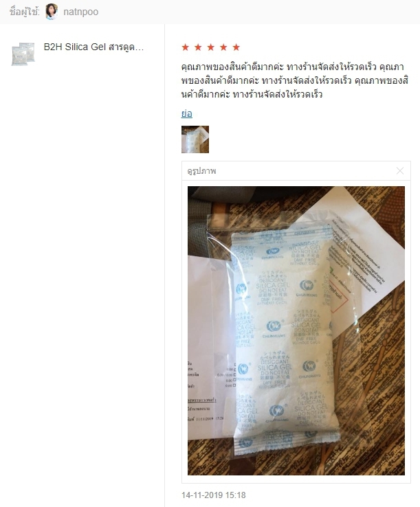This screenshot has width=420, height=507.
Task: Click the printed receipt date inside the photo
Action: [x=210, y=419]
